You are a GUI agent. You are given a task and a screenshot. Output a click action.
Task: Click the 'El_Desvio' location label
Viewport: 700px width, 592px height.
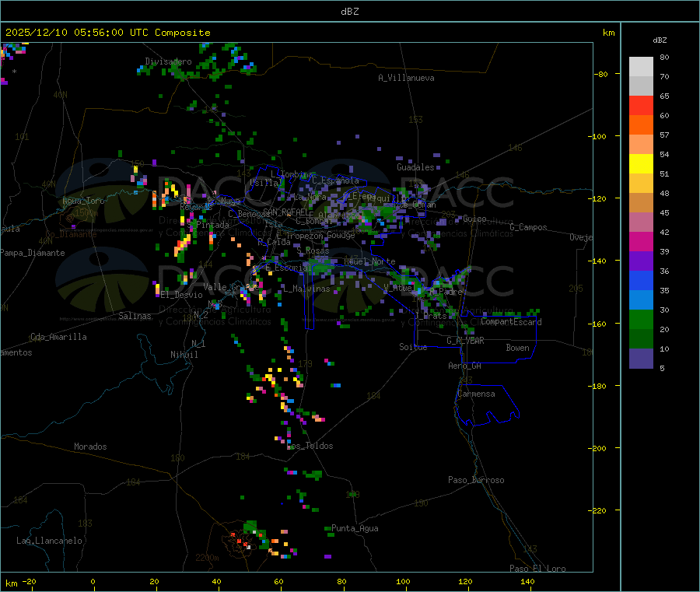(x=182, y=295)
